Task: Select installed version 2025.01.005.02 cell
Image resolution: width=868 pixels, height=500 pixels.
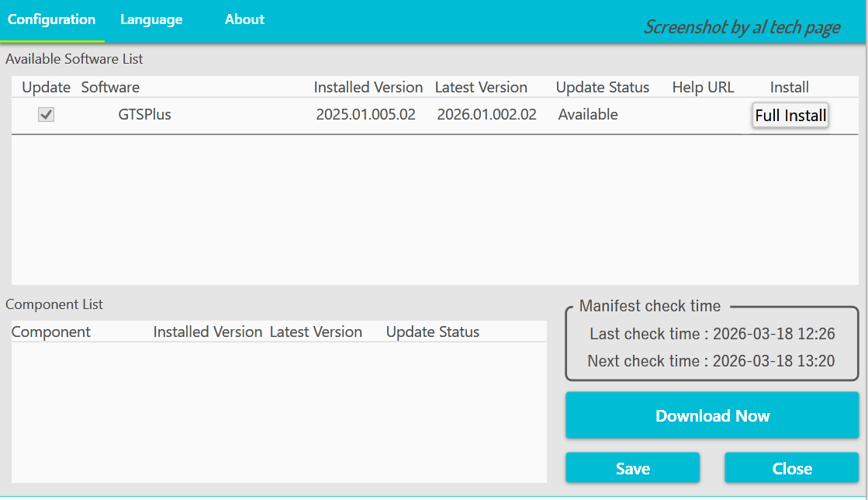Action: click(365, 115)
